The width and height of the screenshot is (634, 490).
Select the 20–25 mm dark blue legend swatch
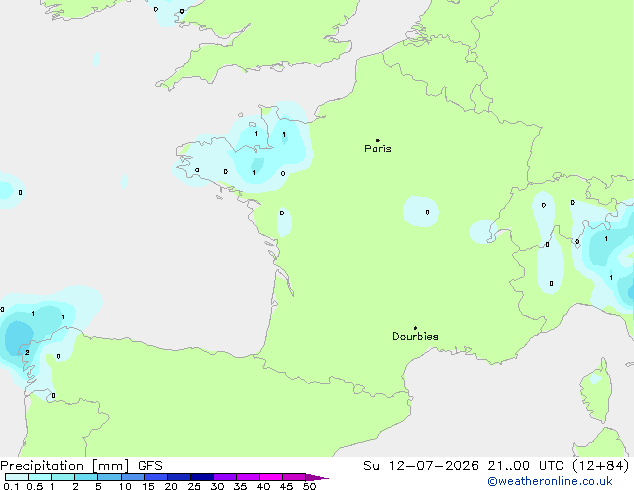click(x=178, y=477)
